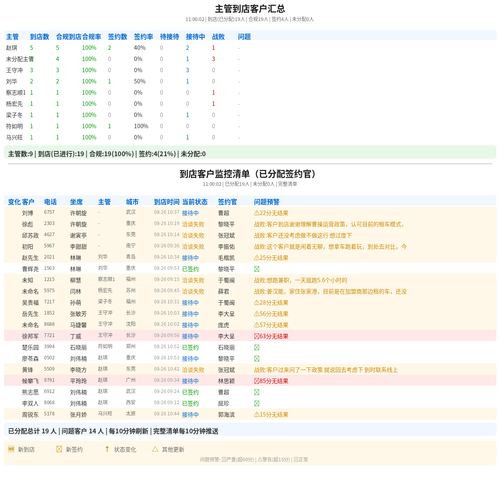
Task: Click arrival time 08-26 10:44
Action: [x=167, y=414]
